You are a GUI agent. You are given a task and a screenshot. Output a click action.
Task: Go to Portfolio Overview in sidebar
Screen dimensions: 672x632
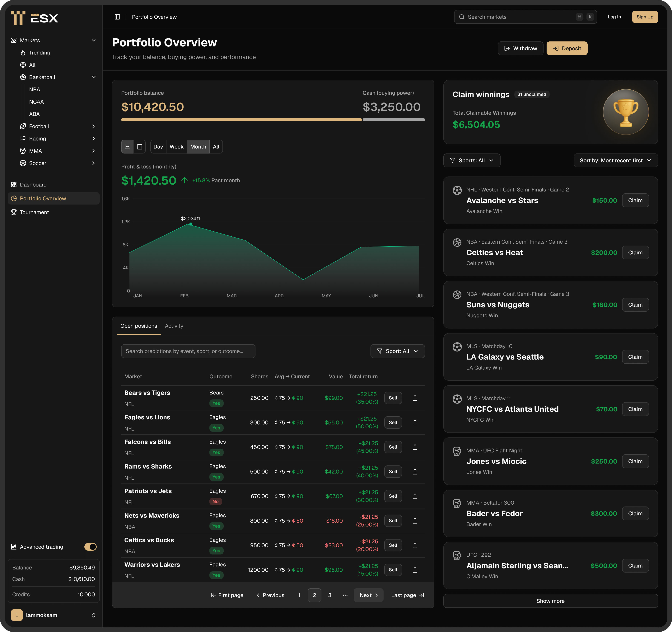[x=54, y=199]
